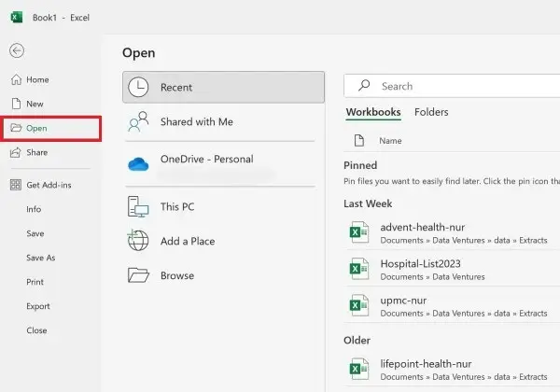This screenshot has width=560, height=392.
Task: Switch to the Folders tab
Action: [431, 112]
